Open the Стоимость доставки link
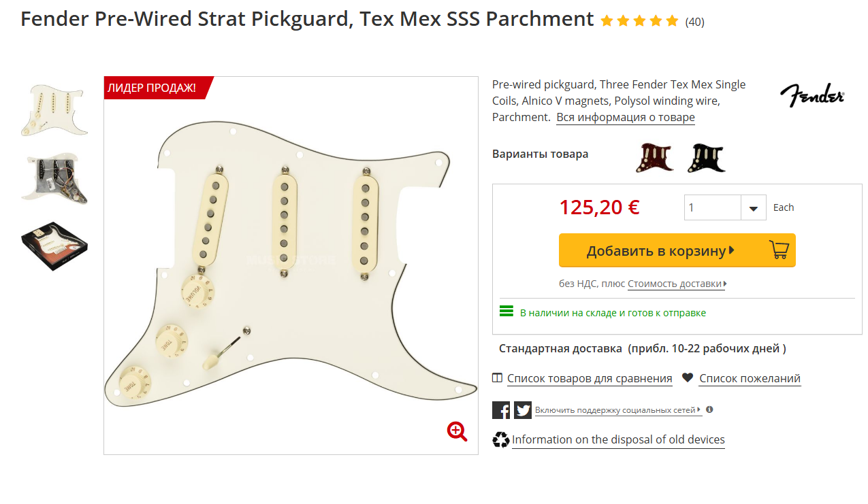The height and width of the screenshot is (504, 868). (677, 284)
